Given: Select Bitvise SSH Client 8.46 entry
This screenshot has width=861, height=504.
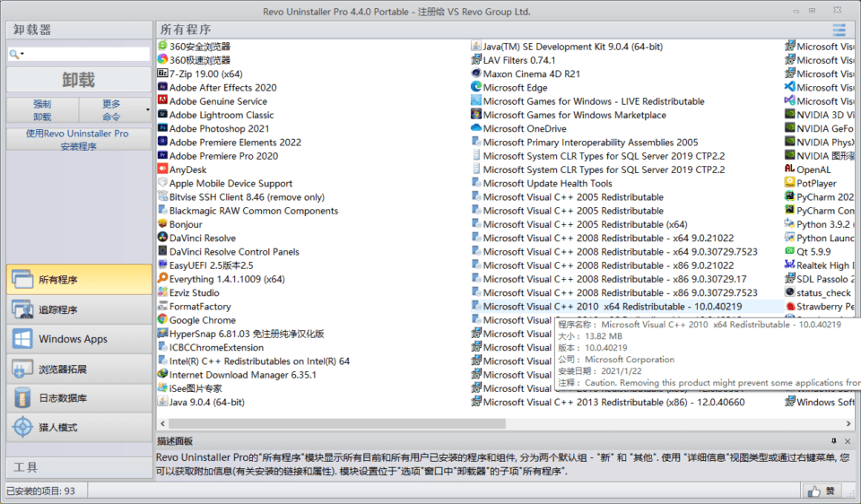Looking at the screenshot, I should pyautogui.click(x=247, y=197).
